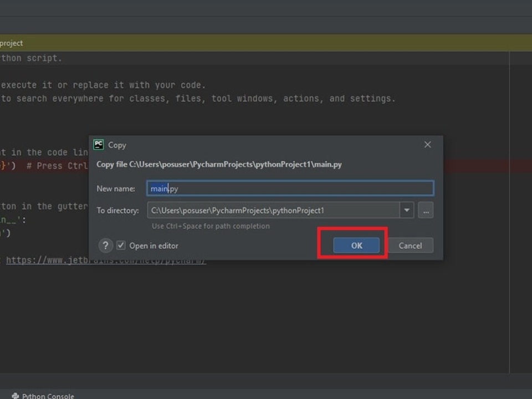Open the To directory dropdown arrow
532x399 pixels.
407,210
